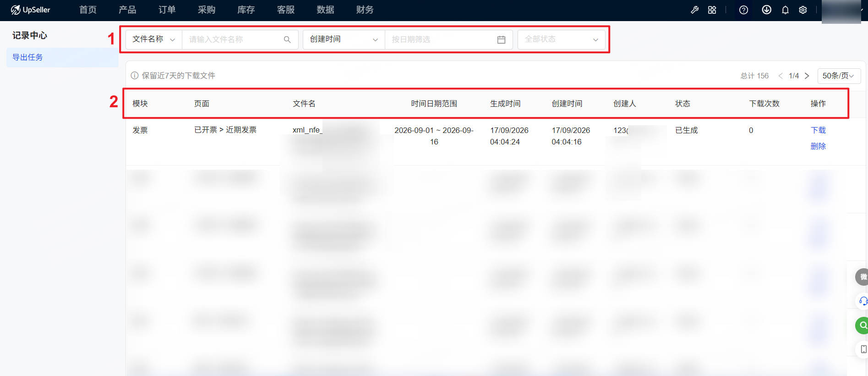Open the headset customer support floating icon
Viewport: 868px width, 376px height.
coord(863,301)
